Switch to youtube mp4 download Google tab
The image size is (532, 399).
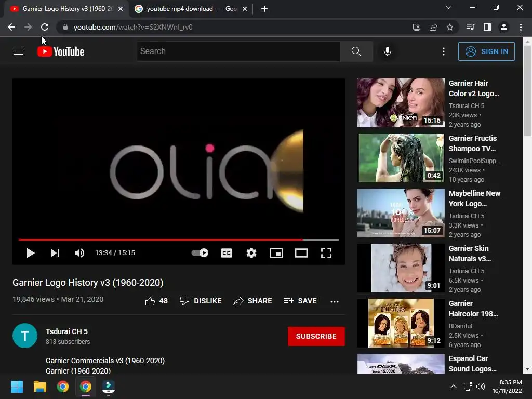coord(192,9)
